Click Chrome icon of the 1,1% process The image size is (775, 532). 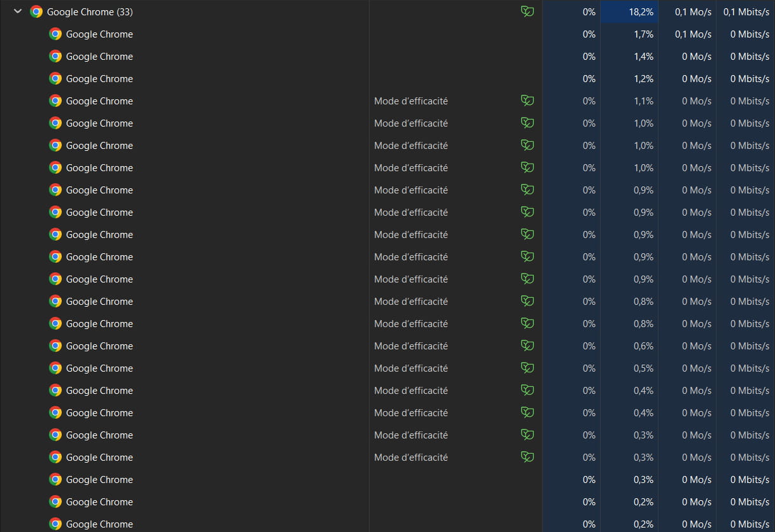click(x=55, y=101)
